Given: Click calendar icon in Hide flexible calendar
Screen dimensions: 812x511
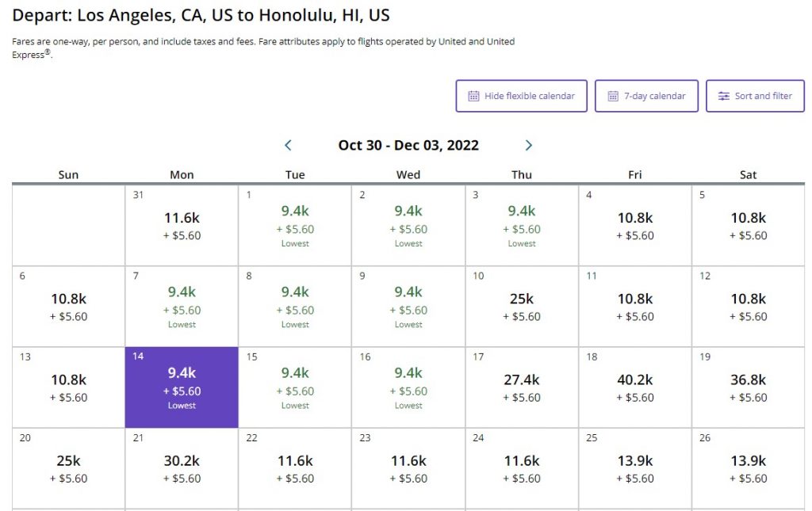Looking at the screenshot, I should click(473, 96).
